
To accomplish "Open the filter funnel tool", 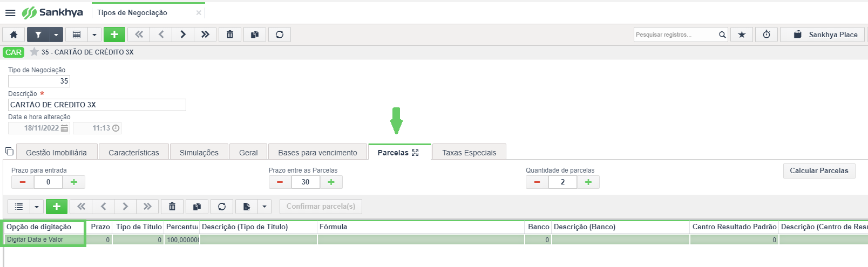I will [x=38, y=35].
